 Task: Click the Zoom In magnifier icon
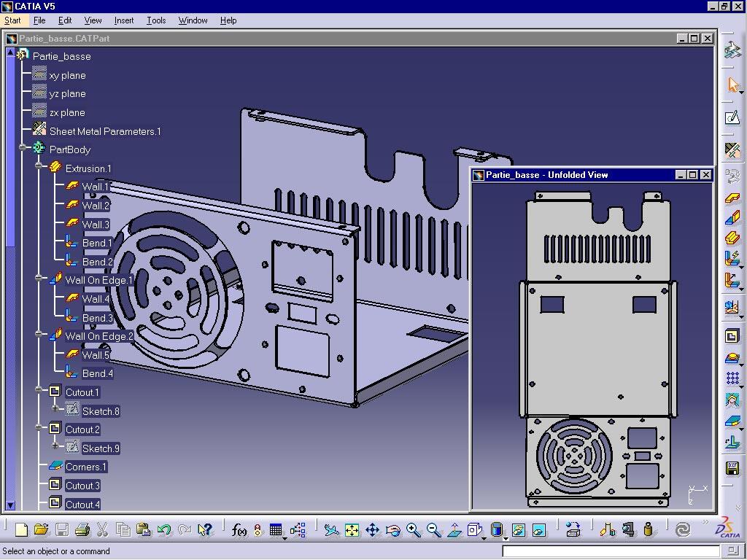[x=413, y=530]
